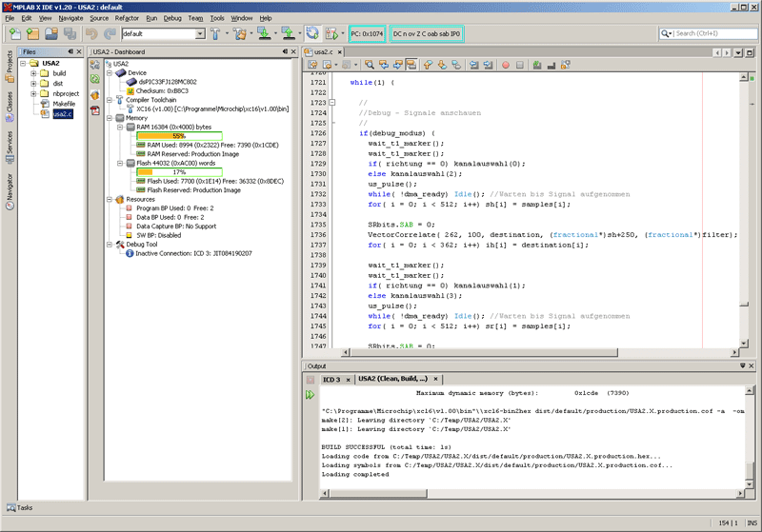Click Find Next Occurrence icon
The image size is (762, 532).
coord(398,65)
